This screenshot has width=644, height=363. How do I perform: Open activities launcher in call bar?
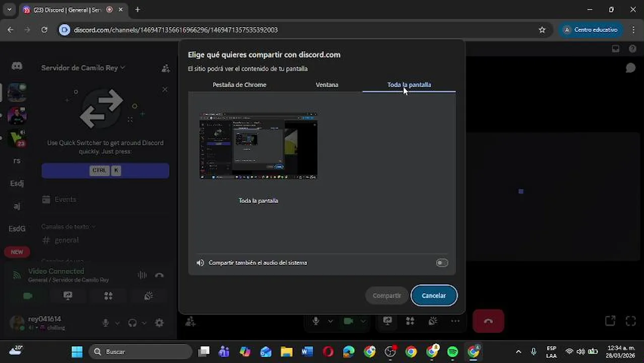click(x=410, y=321)
